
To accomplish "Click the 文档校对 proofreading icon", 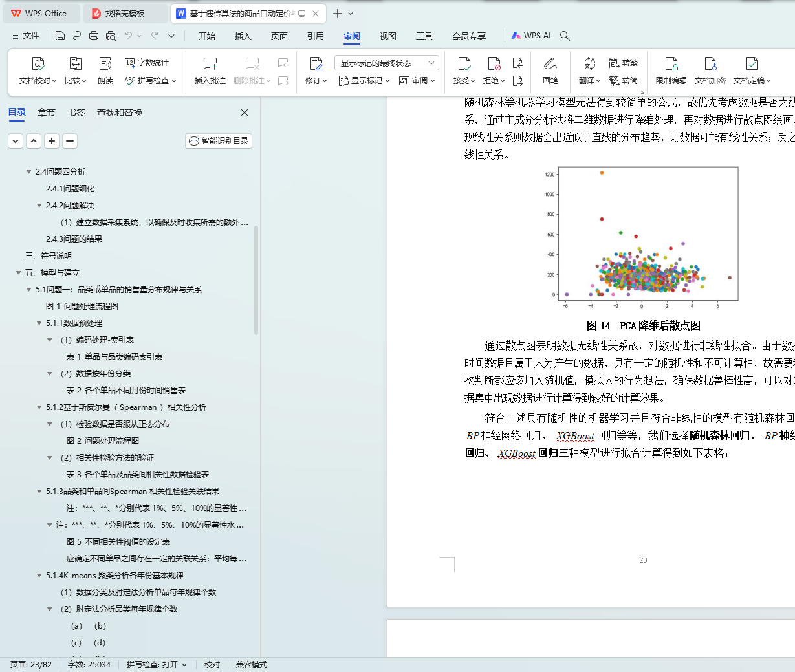I will tap(38, 63).
